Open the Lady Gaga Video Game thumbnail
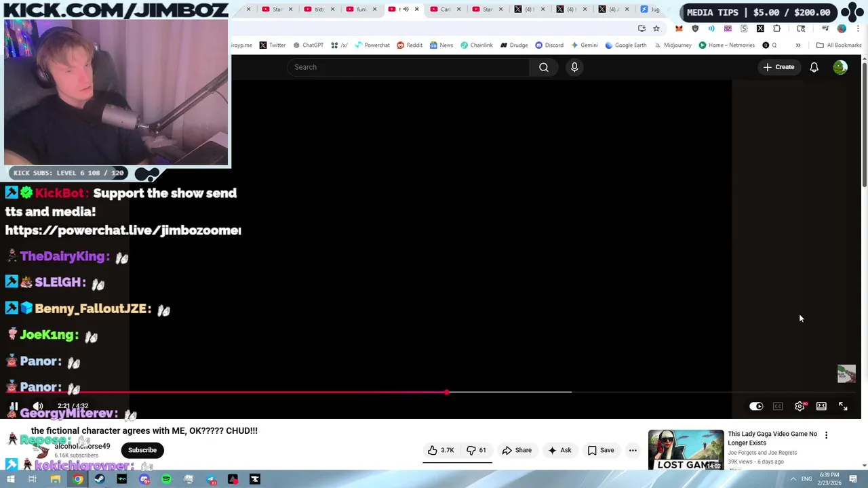868x488 pixels. click(686, 450)
